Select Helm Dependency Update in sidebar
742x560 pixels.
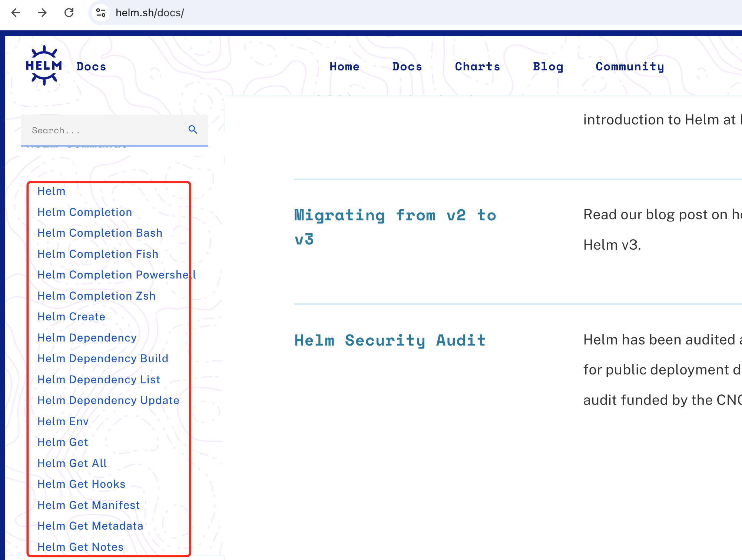click(108, 400)
